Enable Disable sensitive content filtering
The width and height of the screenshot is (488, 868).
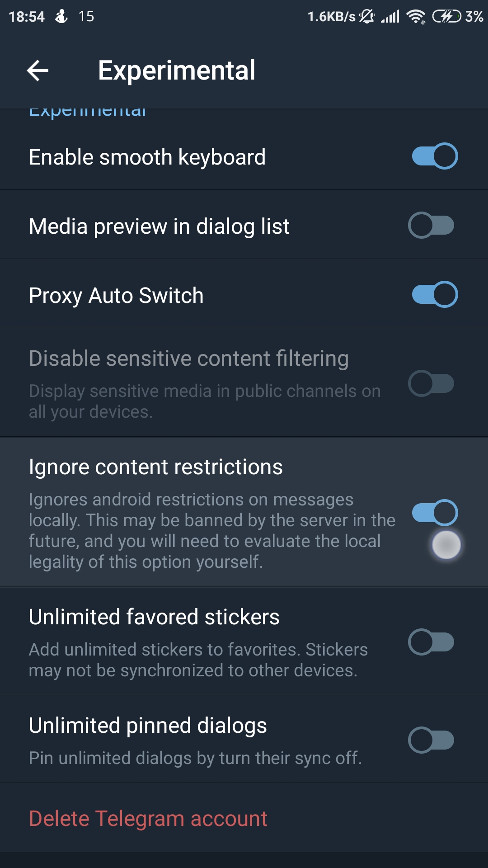coord(432,382)
